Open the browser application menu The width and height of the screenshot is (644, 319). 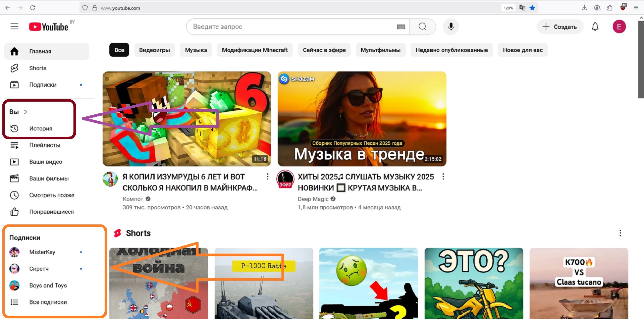[x=636, y=8]
